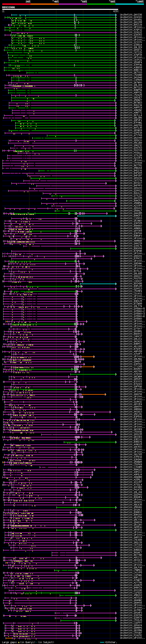Image resolution: width=146 pixels, height=644 pixels.
Task: Open hit UniRef100_Q40335
Action: click(x=131, y=198)
